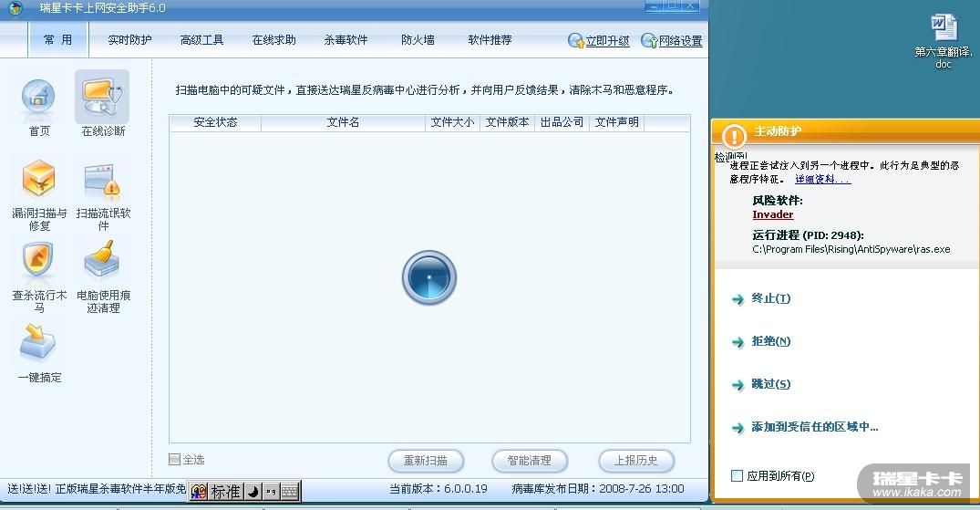This screenshot has height=510, width=980.
Task: Click 病毒库发布日期 status text
Action: [597, 489]
